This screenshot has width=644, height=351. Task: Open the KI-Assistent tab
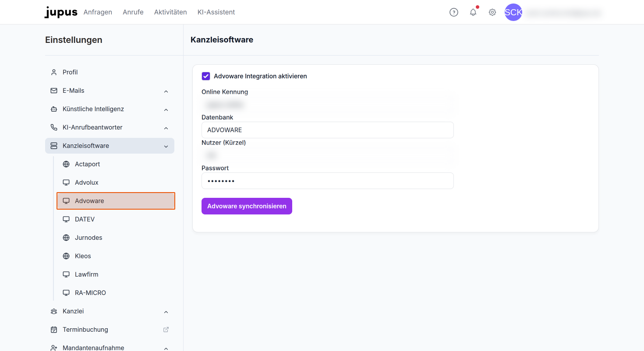pyautogui.click(x=216, y=12)
